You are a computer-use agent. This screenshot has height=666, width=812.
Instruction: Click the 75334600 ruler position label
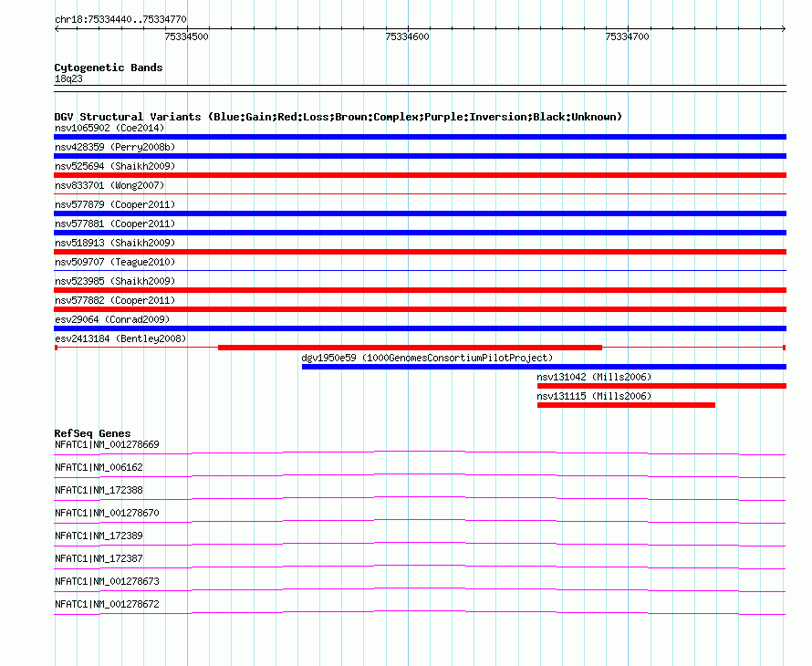(x=407, y=36)
